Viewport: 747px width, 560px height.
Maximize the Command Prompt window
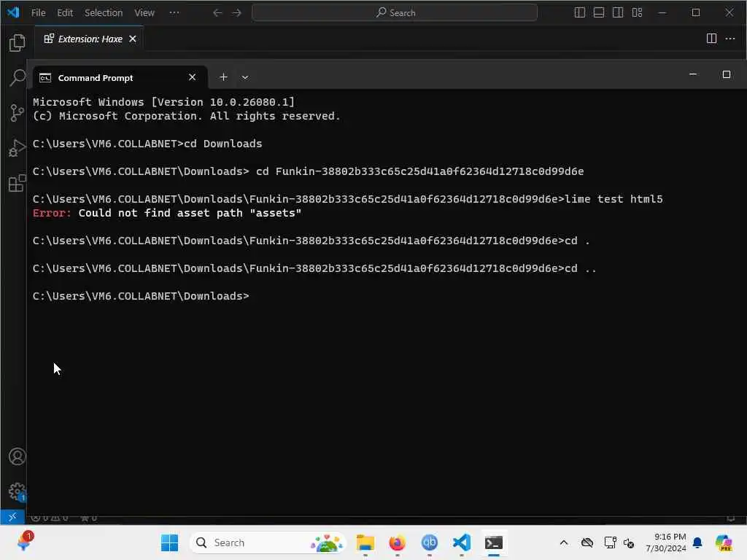pyautogui.click(x=727, y=74)
